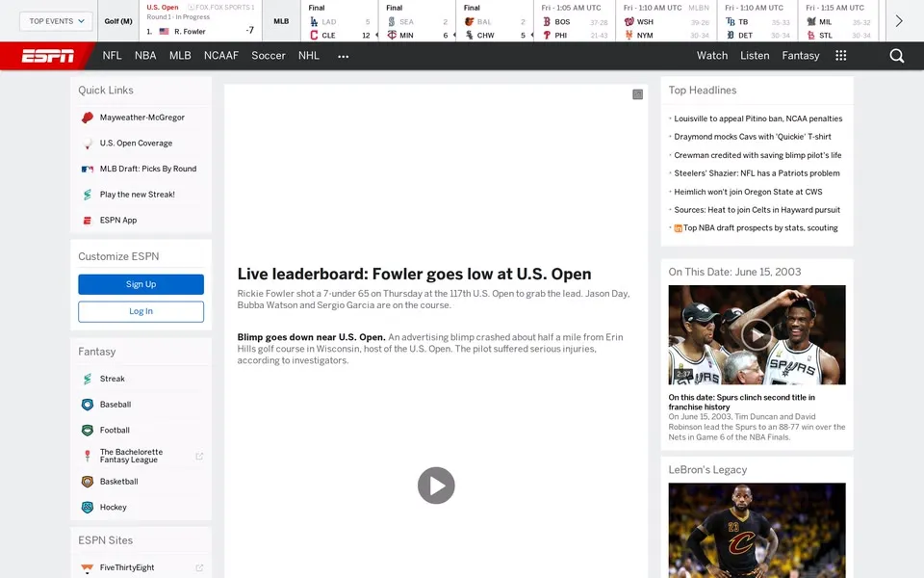This screenshot has width=924, height=578.
Task: Click the more sports ellipsis icon
Action: [343, 56]
